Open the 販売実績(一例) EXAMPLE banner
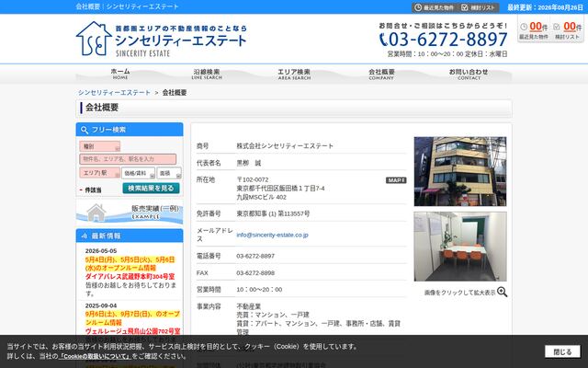This screenshot has height=368, width=588. (x=130, y=212)
